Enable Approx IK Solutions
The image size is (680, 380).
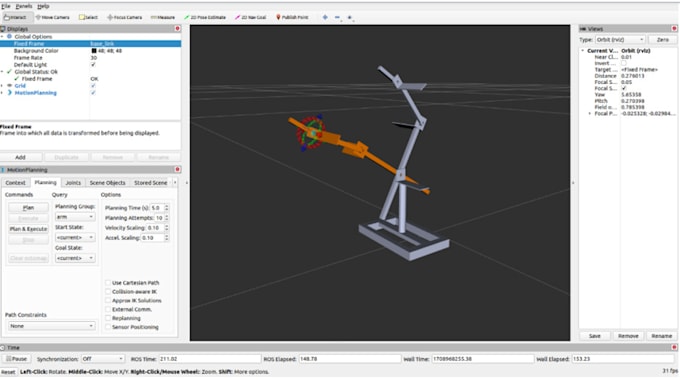(x=108, y=301)
